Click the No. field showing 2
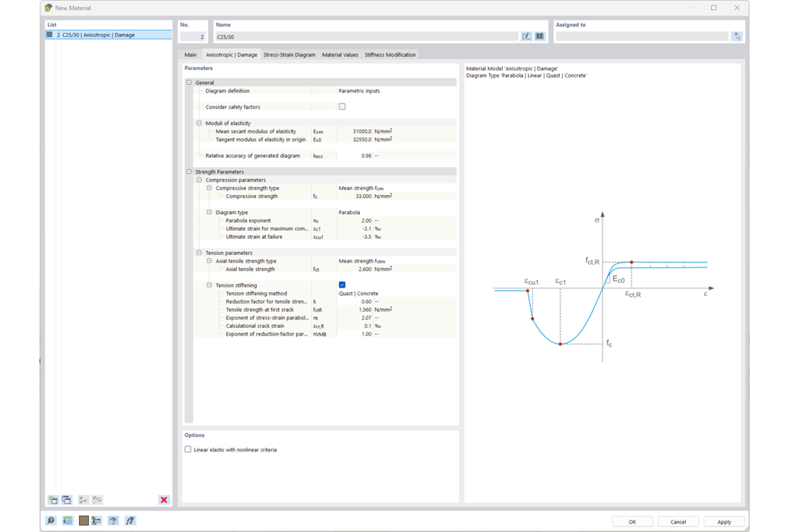 [x=192, y=36]
